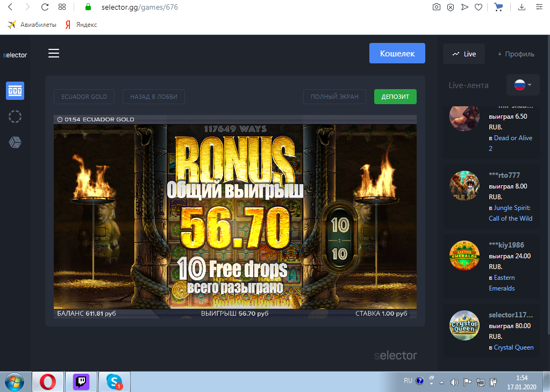Click the send flow arrow icon
Viewport: 550px width, 392px height.
tap(465, 7)
